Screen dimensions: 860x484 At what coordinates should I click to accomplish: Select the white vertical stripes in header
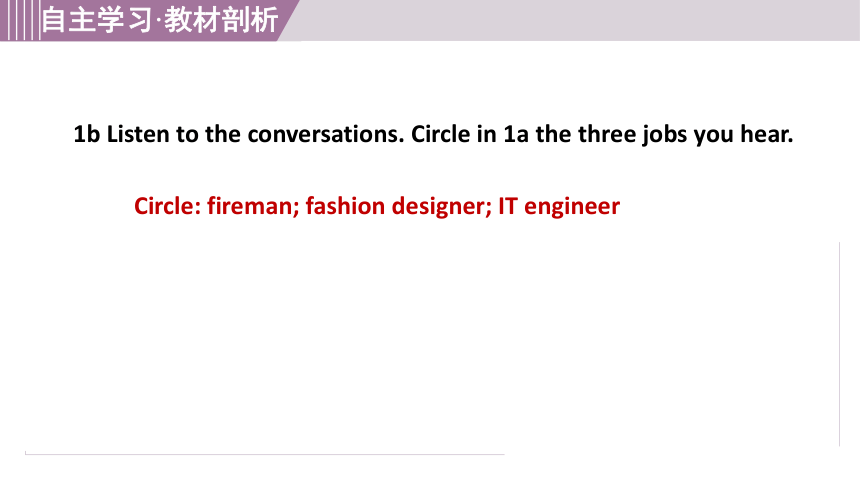click(x=22, y=20)
